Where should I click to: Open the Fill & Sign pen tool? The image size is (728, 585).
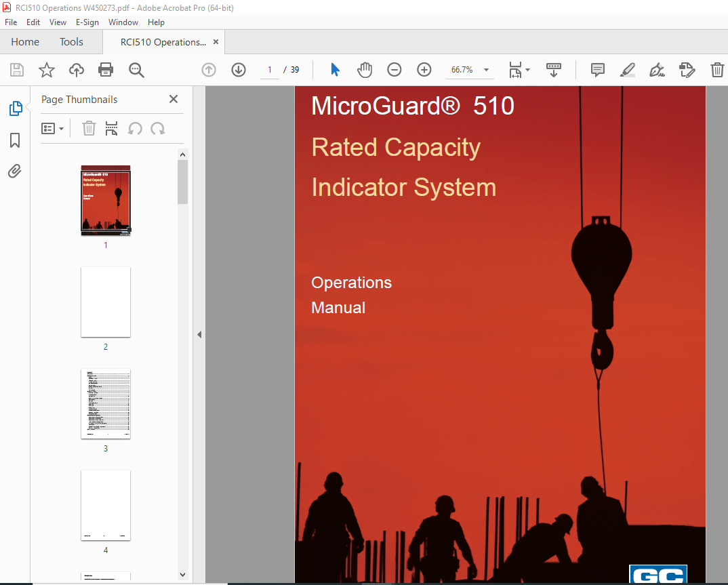click(x=657, y=70)
